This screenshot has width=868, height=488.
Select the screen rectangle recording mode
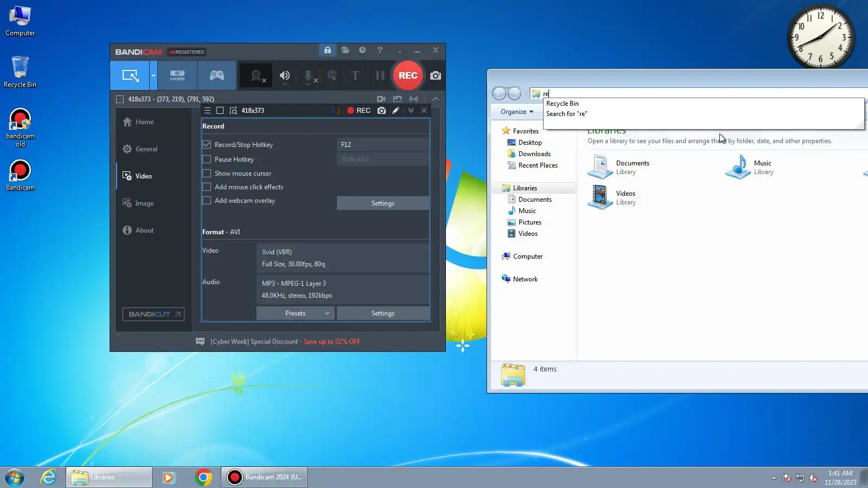[130, 75]
